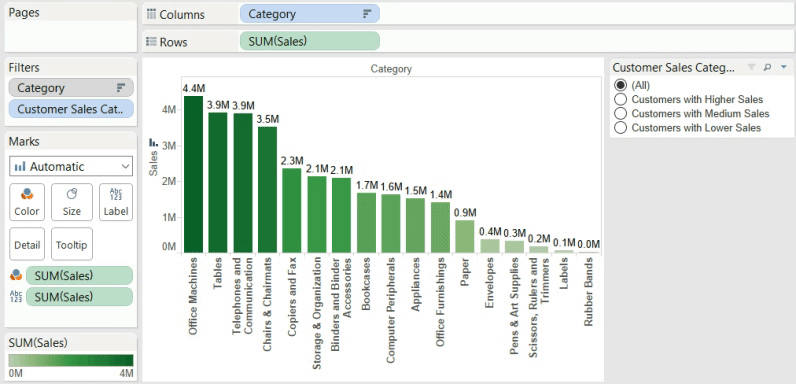Click the SUM(Sales) legend title
Screen dimensions: 796x384
point(38,343)
